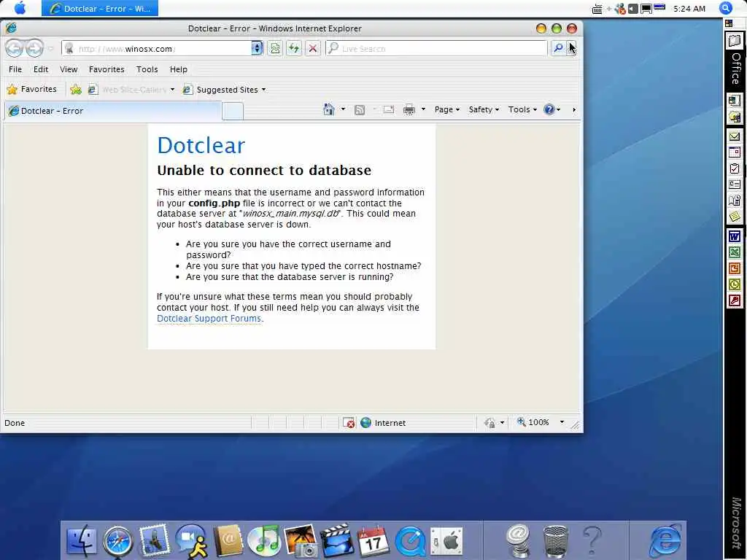
Task: Open Microsoft Excel from the Office bar
Action: coord(734,252)
